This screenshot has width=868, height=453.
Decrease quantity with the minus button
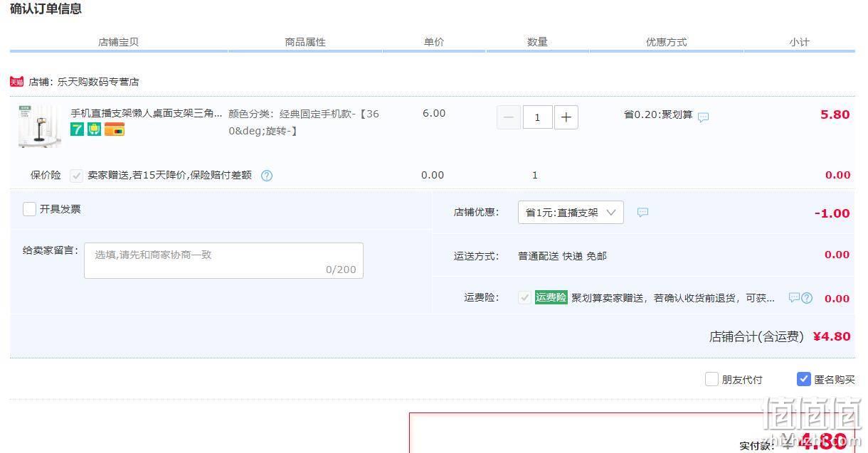pyautogui.click(x=508, y=117)
